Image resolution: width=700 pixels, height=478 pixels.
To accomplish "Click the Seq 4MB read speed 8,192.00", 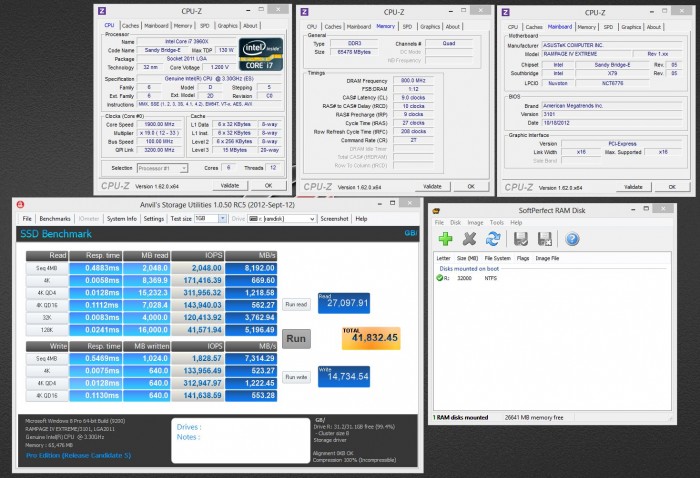I will pyautogui.click(x=251, y=268).
